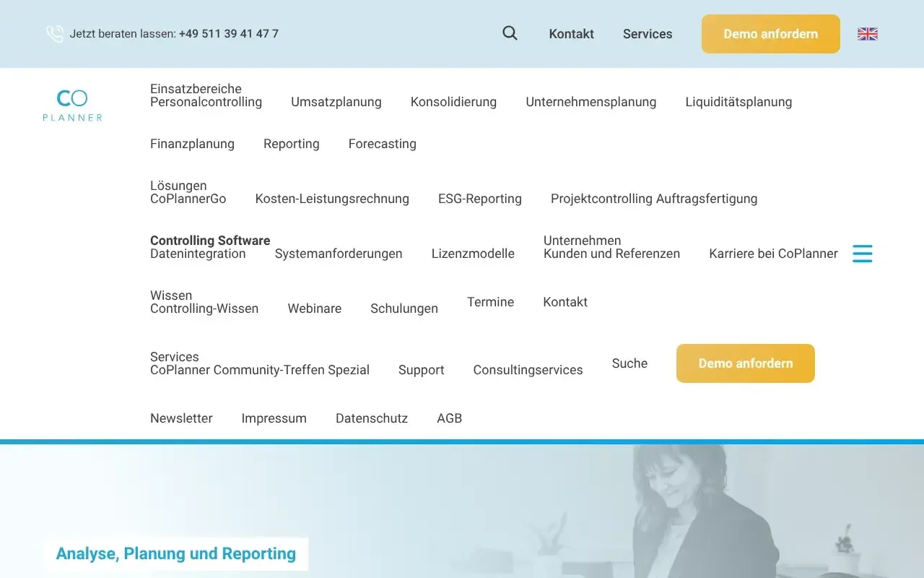Open the Datenschutz page
The width and height of the screenshot is (924, 578).
click(372, 418)
